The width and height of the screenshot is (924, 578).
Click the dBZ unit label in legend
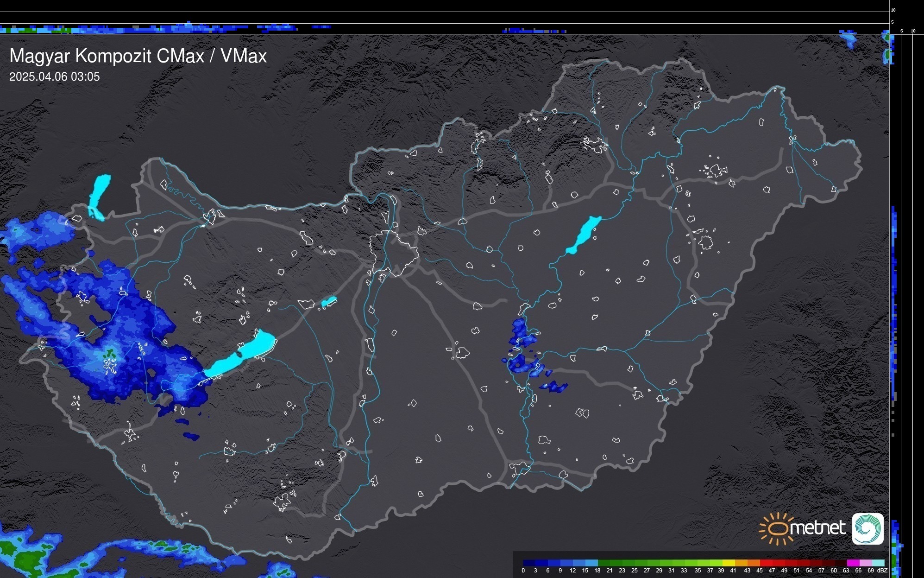[882, 571]
